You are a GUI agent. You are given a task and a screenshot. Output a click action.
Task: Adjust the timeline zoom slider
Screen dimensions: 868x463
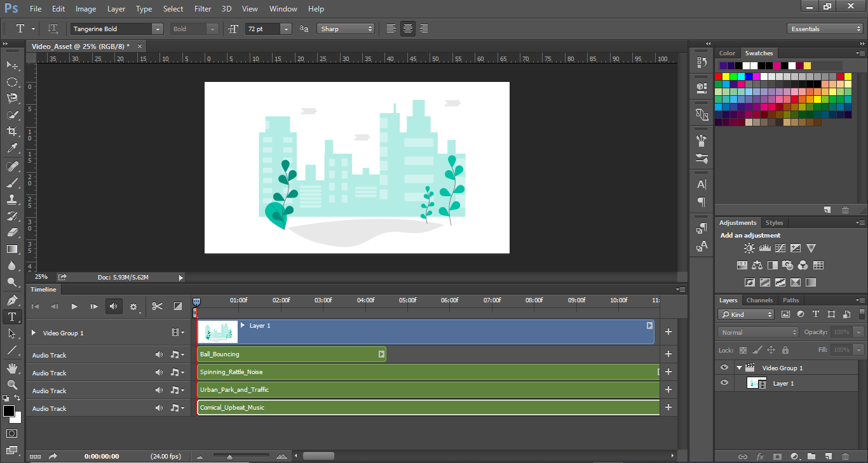229,456
